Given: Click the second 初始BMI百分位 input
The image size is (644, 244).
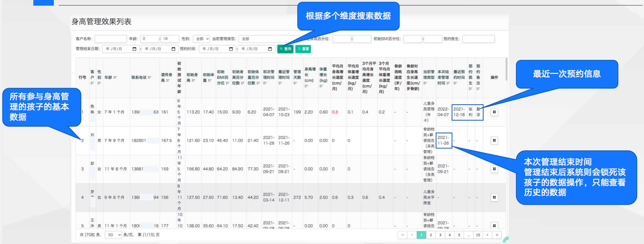Looking at the screenshot, I should click(x=433, y=39).
